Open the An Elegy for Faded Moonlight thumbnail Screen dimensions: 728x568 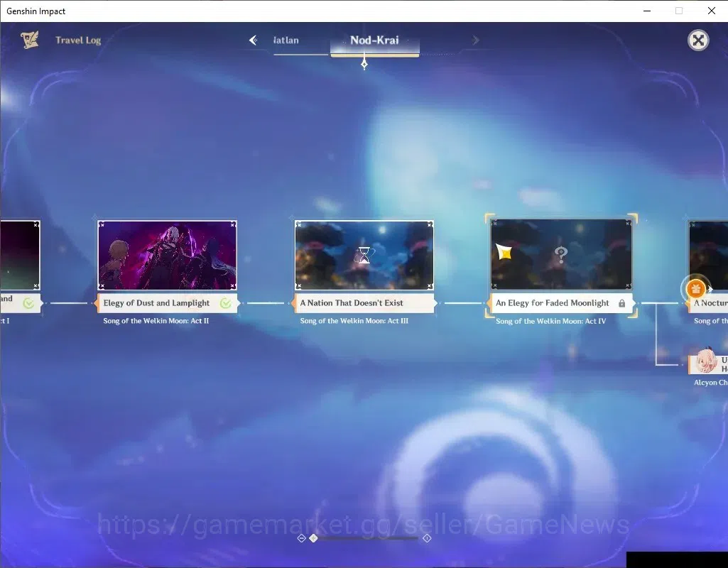coord(561,254)
